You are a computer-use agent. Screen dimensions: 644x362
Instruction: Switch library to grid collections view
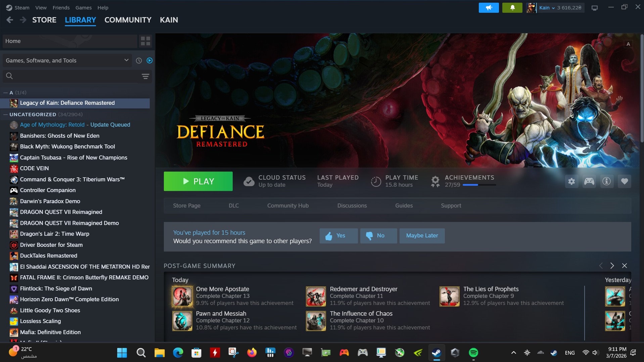(x=145, y=41)
